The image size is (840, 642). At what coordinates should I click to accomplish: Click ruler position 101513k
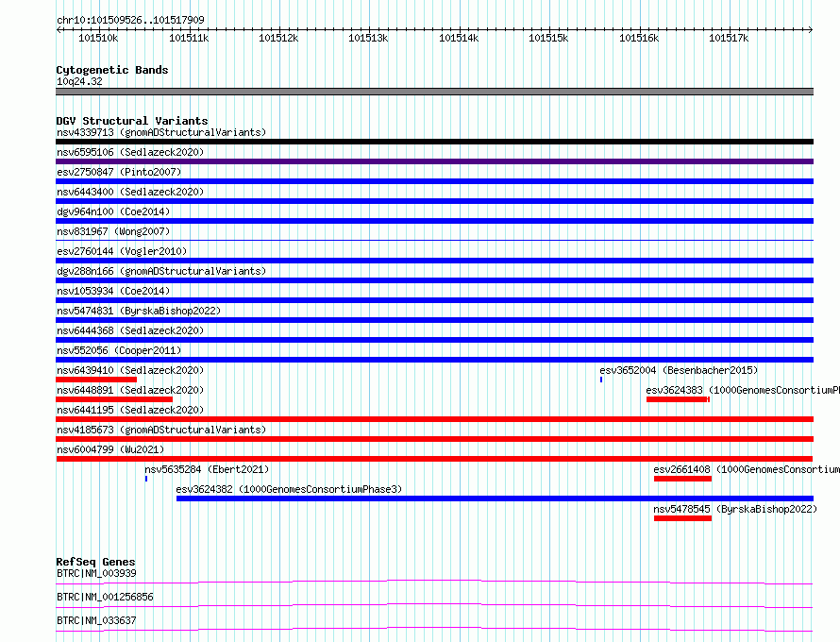(x=368, y=38)
